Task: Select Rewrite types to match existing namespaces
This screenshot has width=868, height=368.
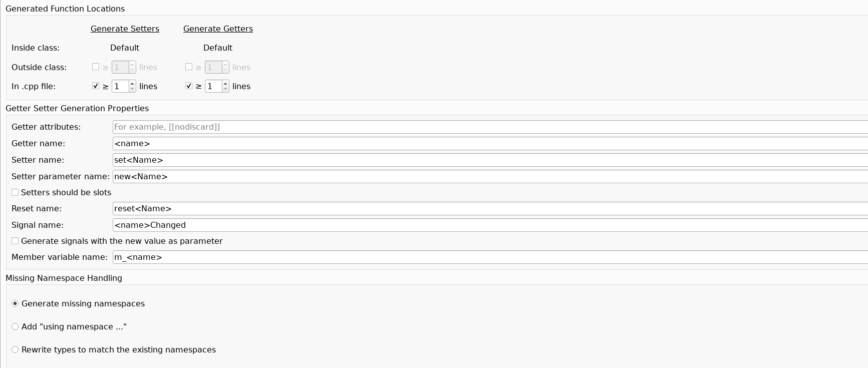Action: pyautogui.click(x=15, y=349)
